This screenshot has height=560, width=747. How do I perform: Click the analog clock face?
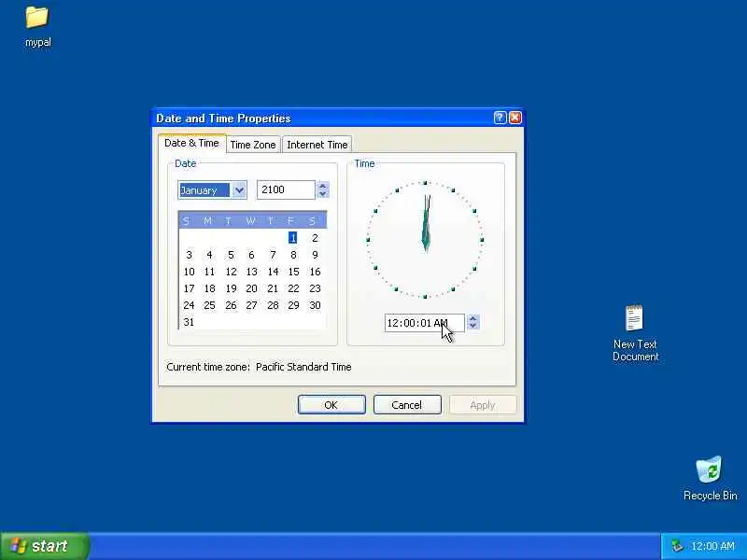(425, 239)
